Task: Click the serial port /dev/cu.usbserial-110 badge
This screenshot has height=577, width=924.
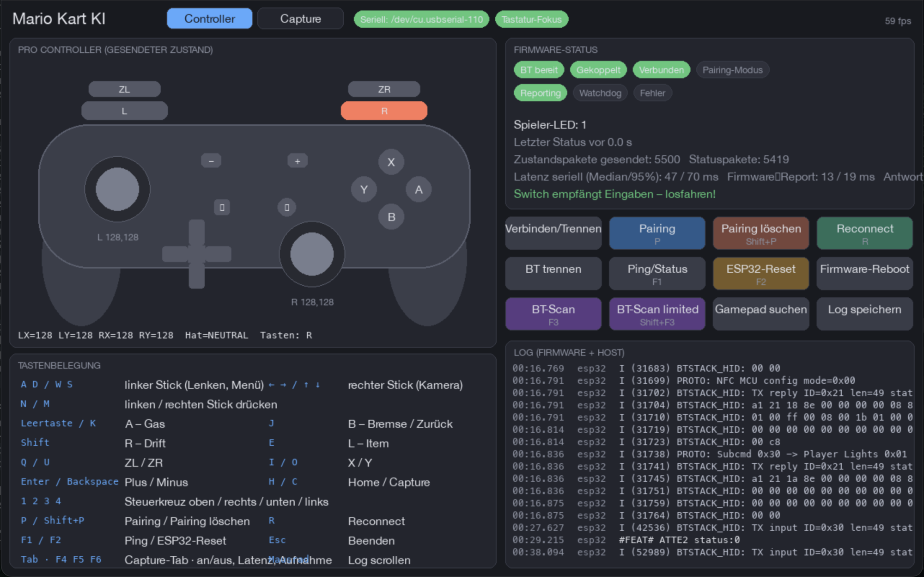Action: click(421, 19)
